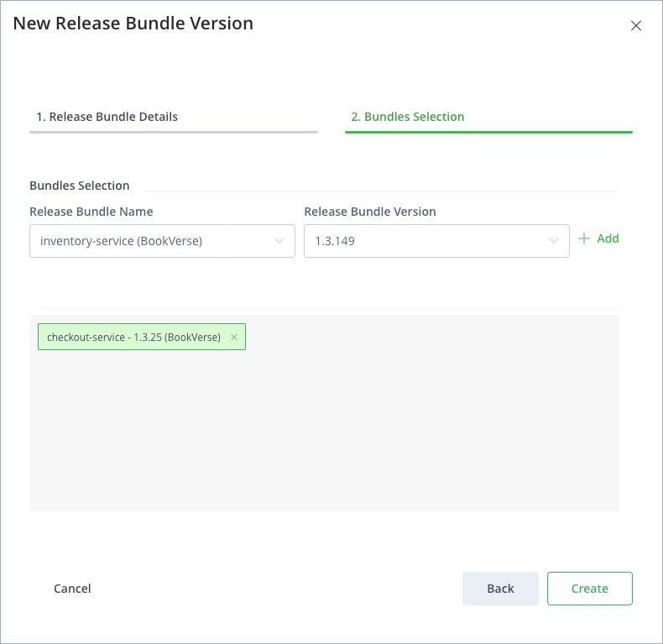Close the New Release Bundle Version dialog

click(635, 26)
